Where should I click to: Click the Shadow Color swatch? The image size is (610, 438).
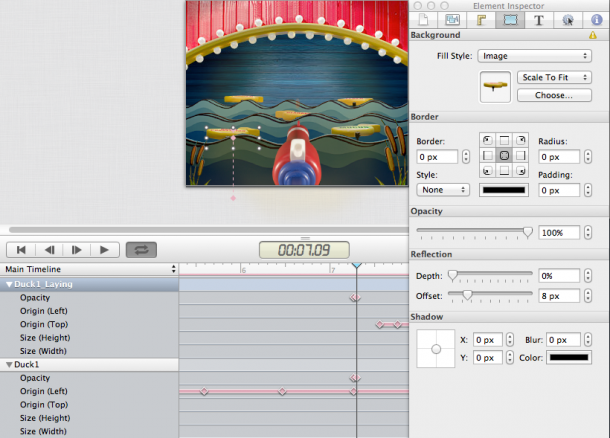tap(568, 357)
